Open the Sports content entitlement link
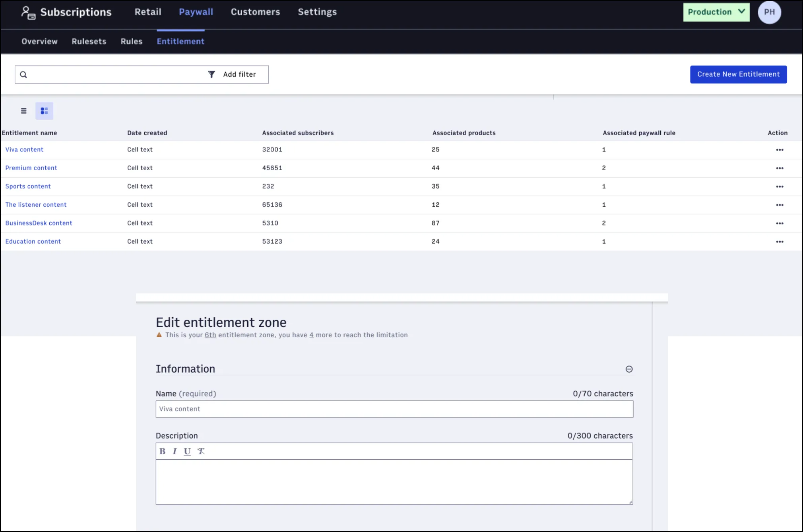 tap(28, 186)
